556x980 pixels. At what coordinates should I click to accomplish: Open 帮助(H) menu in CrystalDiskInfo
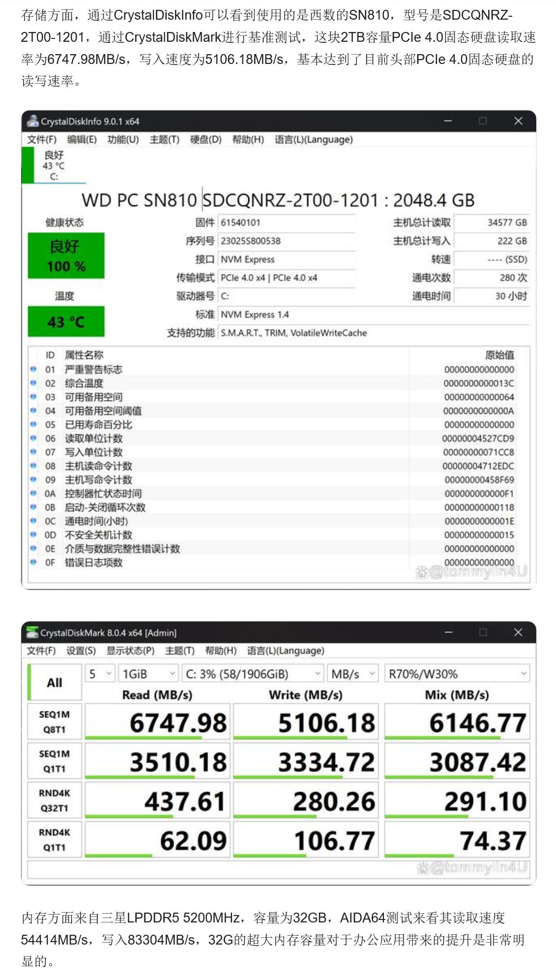(x=248, y=140)
